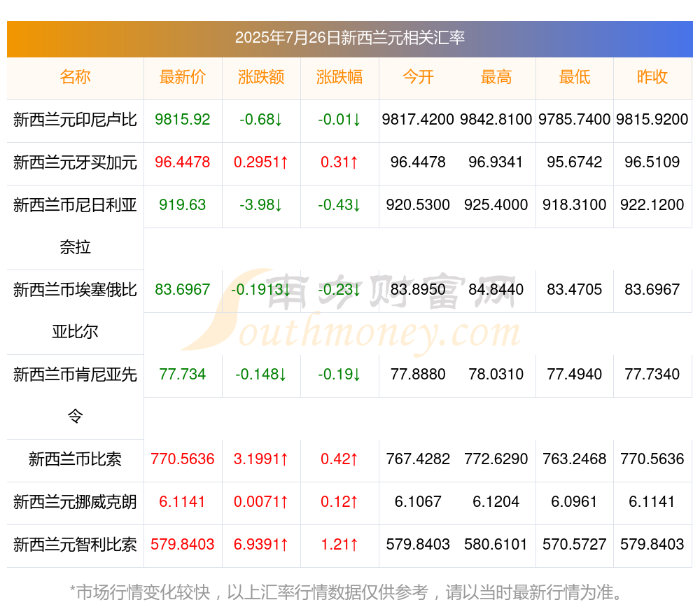Click the change percent 0.42↑
Viewport: 700px width, 614px height.
[x=339, y=459]
